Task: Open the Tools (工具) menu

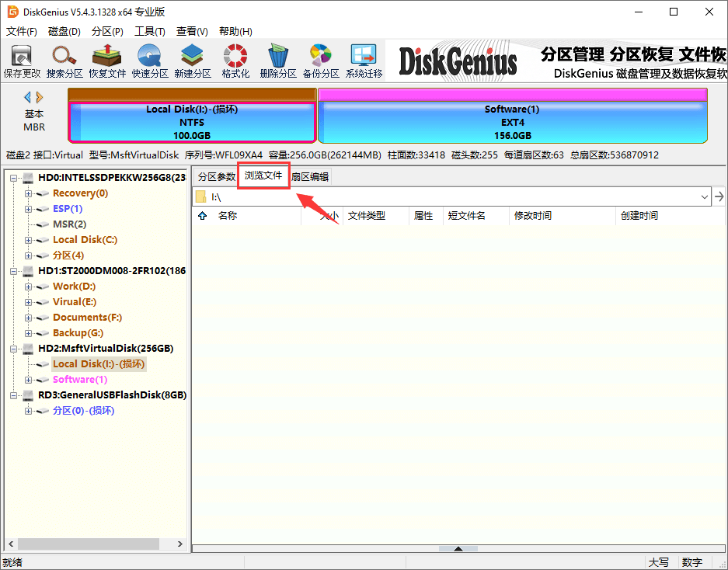Action: tap(149, 32)
